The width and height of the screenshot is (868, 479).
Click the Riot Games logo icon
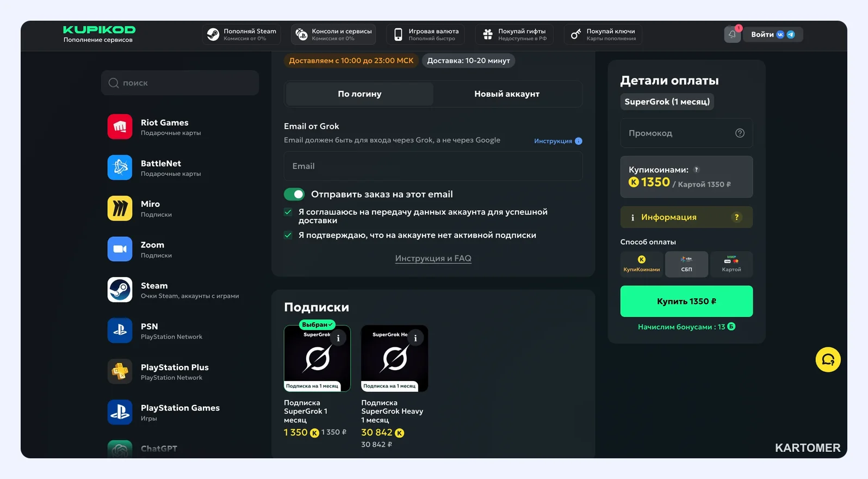click(x=120, y=127)
